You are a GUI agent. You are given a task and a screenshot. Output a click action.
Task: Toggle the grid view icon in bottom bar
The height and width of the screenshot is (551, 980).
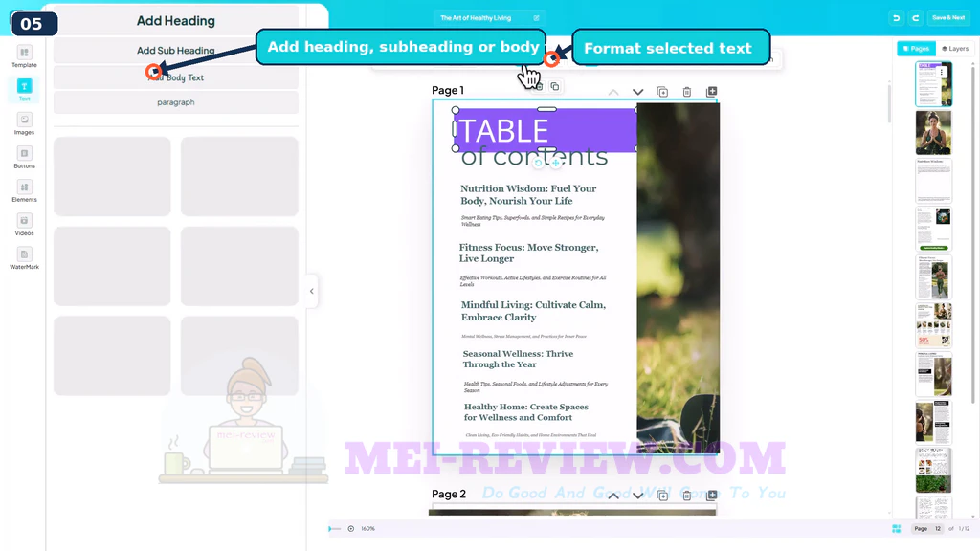896,528
